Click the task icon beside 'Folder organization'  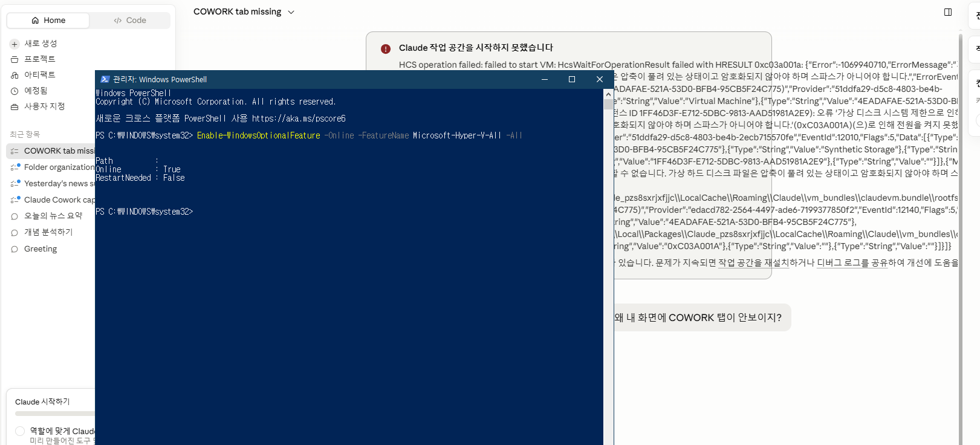[x=15, y=167]
